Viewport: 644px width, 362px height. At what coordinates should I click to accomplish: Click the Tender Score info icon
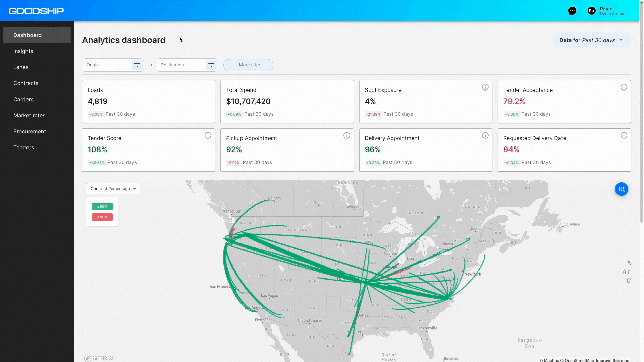coord(208,135)
